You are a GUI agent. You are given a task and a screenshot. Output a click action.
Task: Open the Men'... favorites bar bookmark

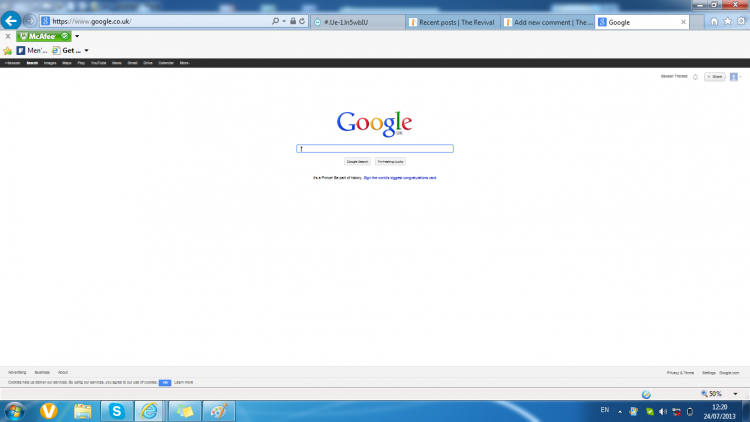tap(32, 50)
